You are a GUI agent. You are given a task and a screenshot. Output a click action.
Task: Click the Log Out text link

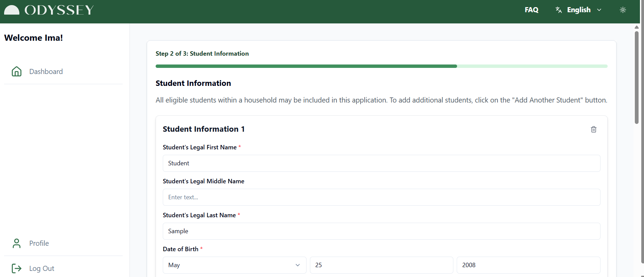point(42,269)
